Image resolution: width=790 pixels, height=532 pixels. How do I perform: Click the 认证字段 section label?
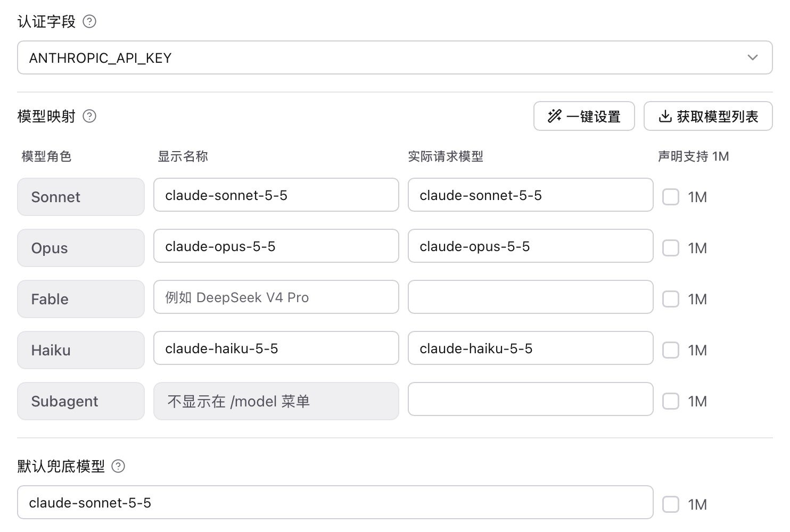(x=47, y=22)
